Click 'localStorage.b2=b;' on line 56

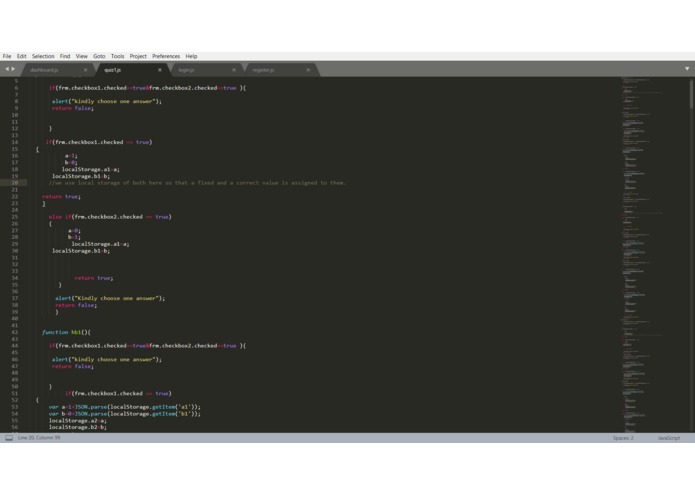tap(78, 427)
